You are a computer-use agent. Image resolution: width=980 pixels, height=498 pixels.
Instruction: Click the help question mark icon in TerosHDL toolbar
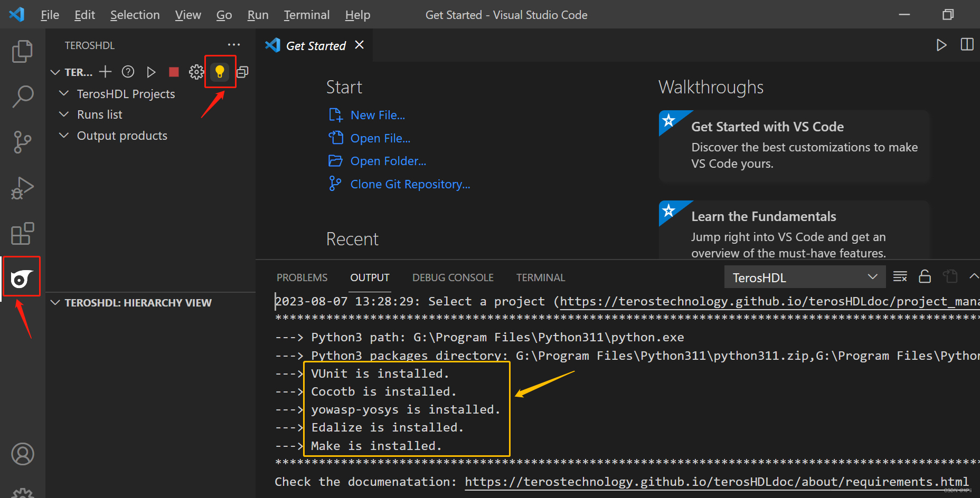point(128,71)
